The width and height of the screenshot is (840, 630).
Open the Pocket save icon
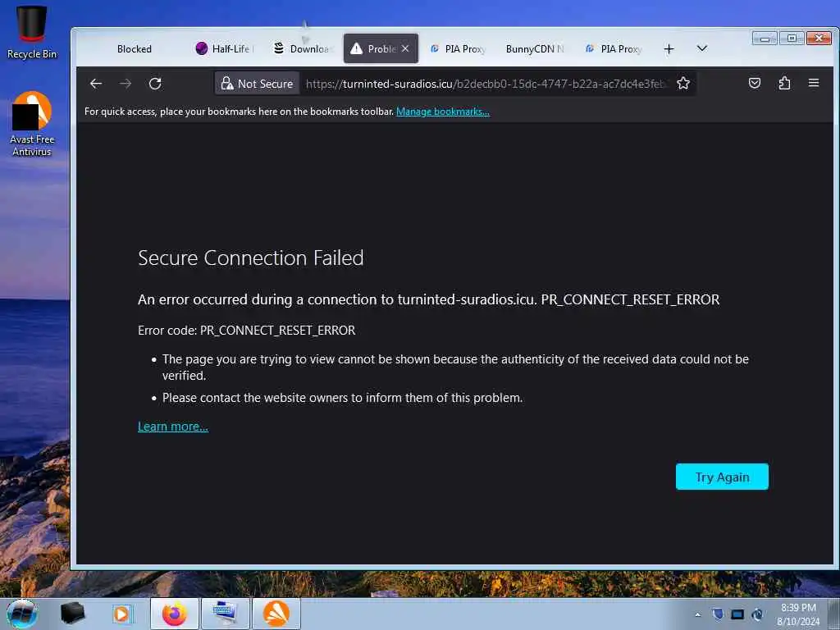click(x=755, y=83)
